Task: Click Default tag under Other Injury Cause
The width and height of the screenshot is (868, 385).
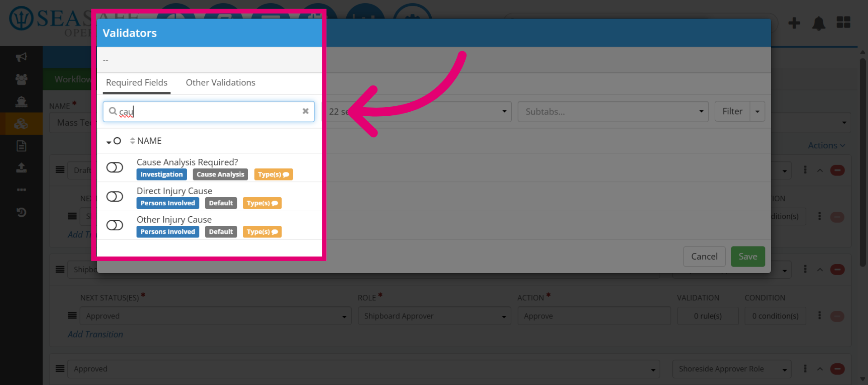Action: point(221,232)
